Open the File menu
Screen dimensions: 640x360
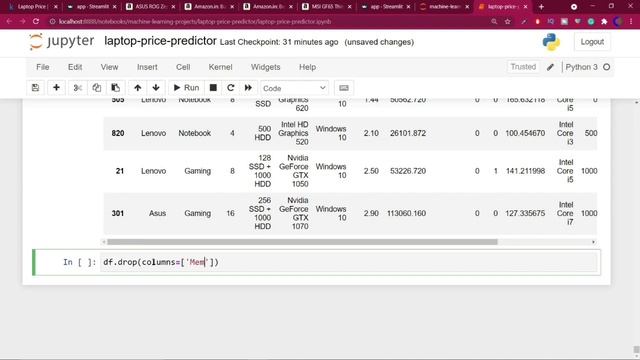(x=43, y=67)
